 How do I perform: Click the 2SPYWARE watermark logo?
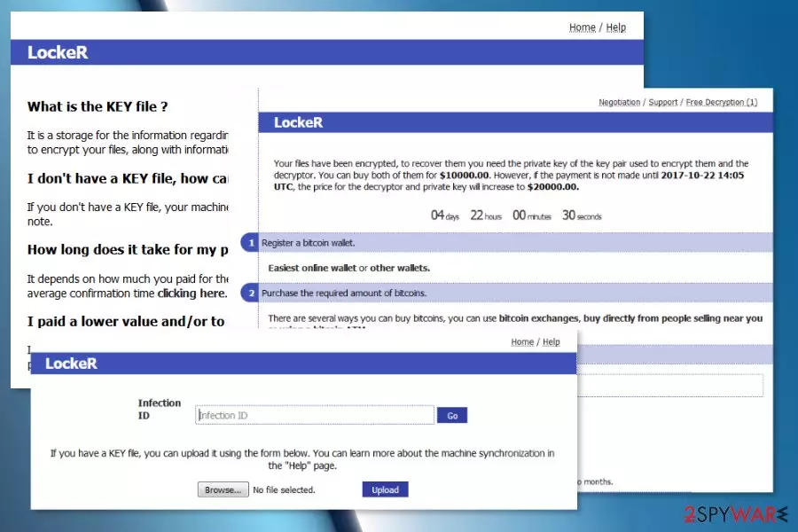point(736,514)
